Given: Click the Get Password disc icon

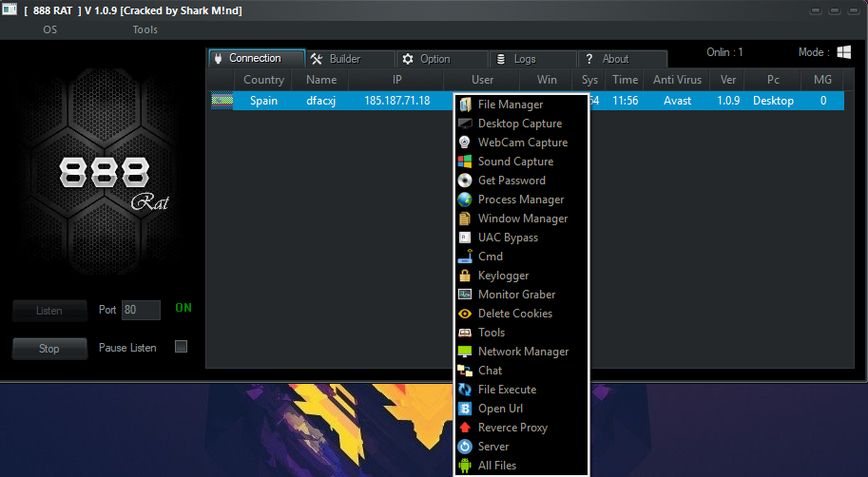Looking at the screenshot, I should point(465,181).
